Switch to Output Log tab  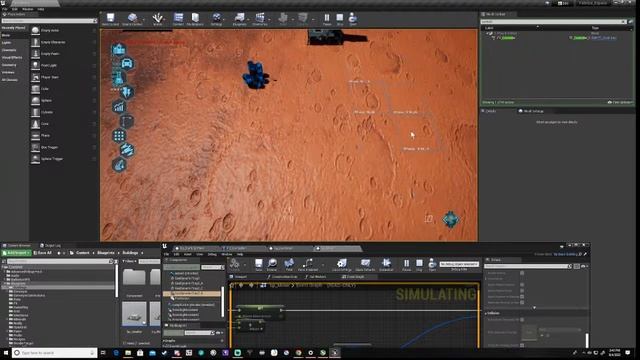[50, 246]
